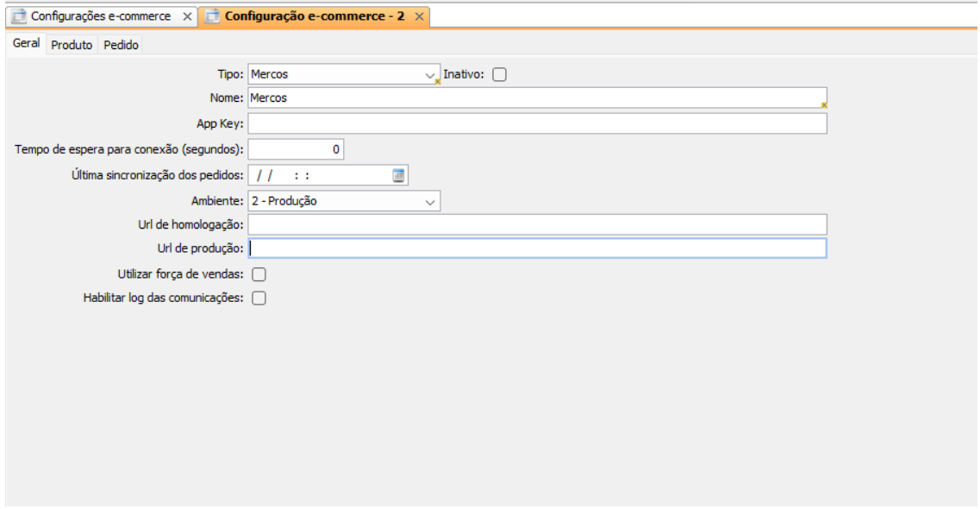The height and width of the screenshot is (509, 980).
Task: Open calendar picker for Última sincronização
Action: pyautogui.click(x=398, y=176)
